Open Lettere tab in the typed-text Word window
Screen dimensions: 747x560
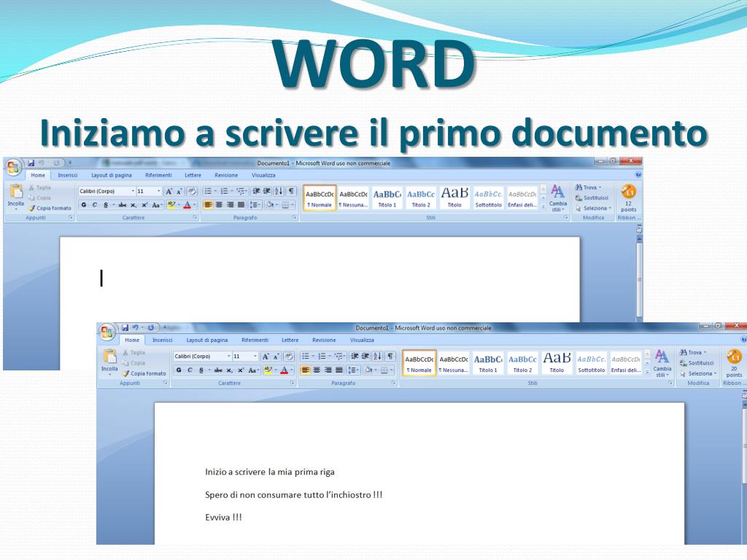pos(290,340)
